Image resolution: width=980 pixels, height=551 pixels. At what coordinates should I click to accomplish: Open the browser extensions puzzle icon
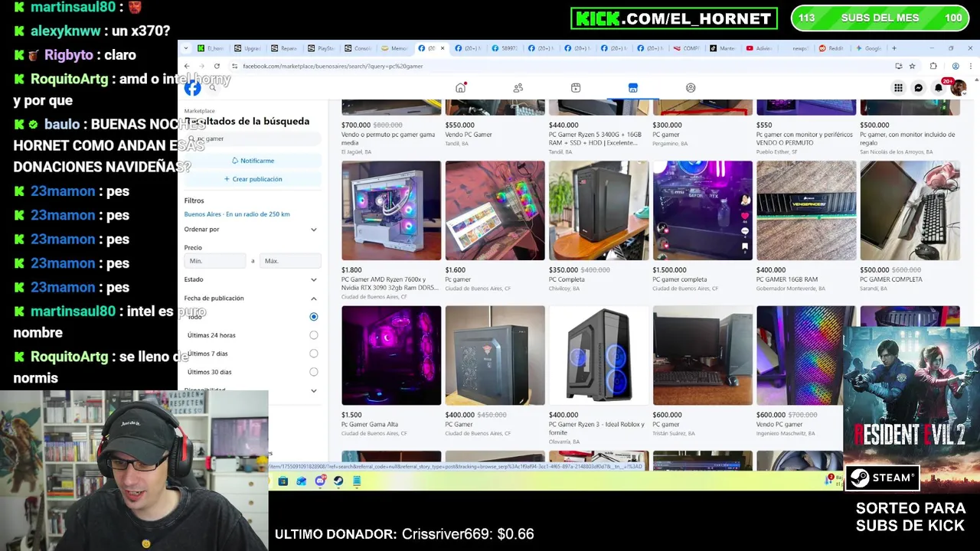click(x=933, y=66)
